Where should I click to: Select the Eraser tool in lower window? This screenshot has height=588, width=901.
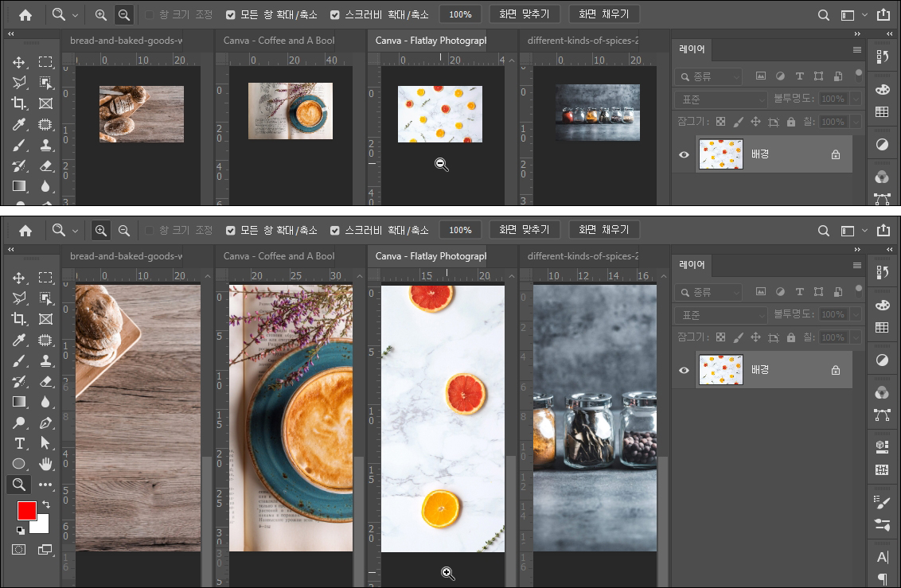pyautogui.click(x=45, y=381)
